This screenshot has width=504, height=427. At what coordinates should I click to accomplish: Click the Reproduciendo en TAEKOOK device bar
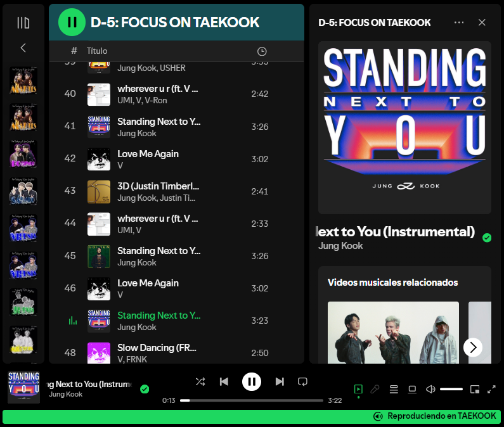251,416
